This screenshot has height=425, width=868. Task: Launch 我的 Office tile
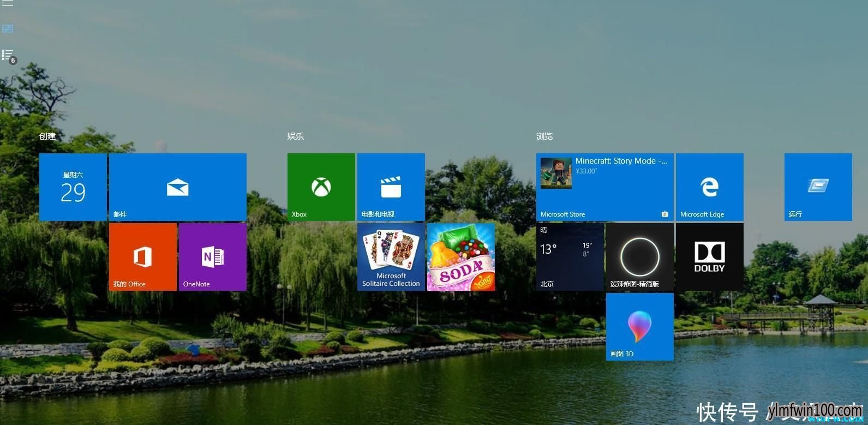[143, 257]
